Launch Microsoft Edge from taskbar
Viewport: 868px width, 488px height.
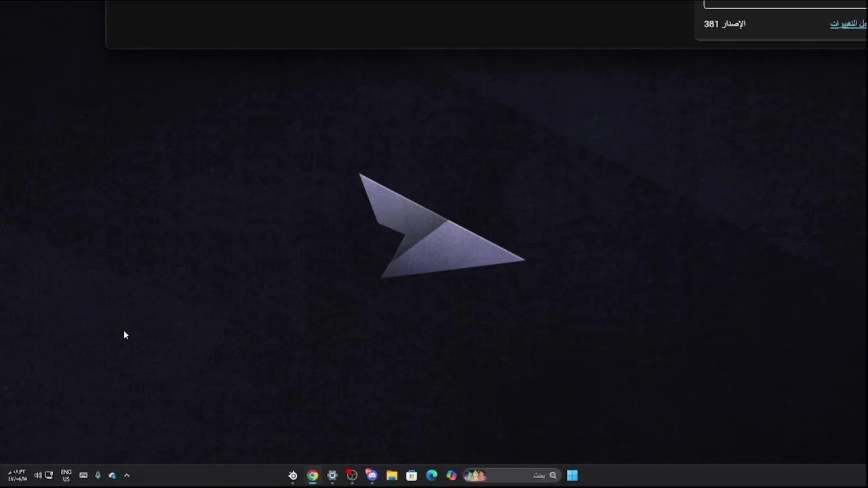coord(431,475)
